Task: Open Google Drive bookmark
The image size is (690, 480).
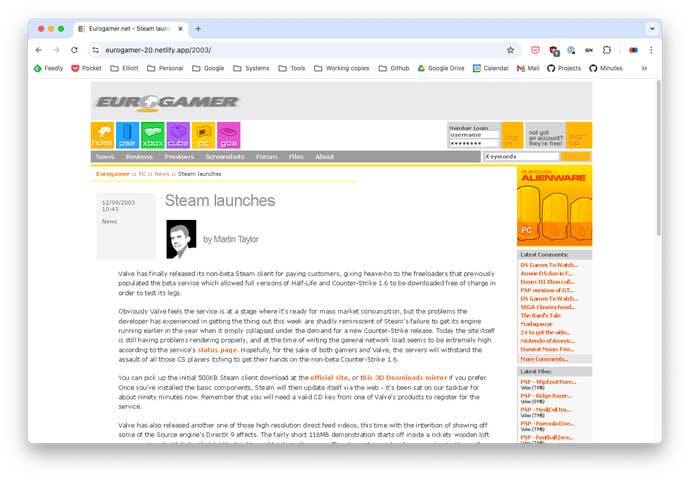Action: (441, 68)
